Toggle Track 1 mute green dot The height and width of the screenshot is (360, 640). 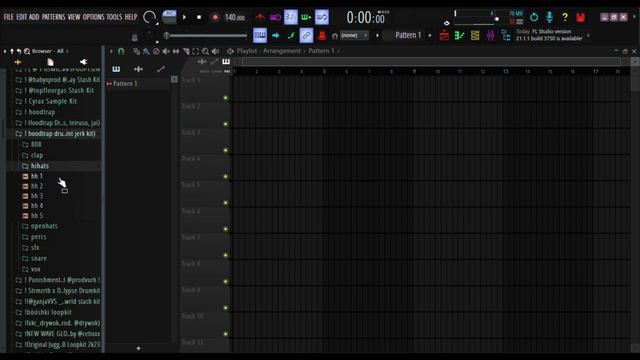[225, 98]
